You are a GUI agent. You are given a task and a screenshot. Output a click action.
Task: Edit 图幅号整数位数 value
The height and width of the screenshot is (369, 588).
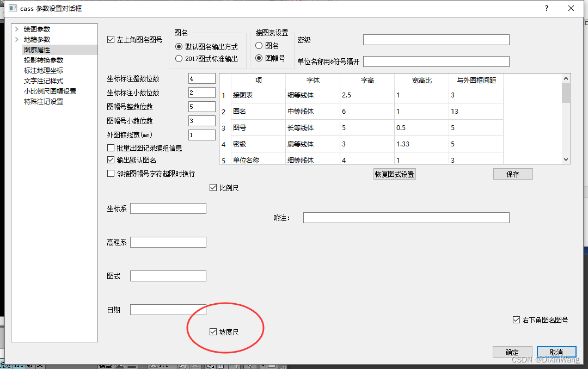[202, 107]
